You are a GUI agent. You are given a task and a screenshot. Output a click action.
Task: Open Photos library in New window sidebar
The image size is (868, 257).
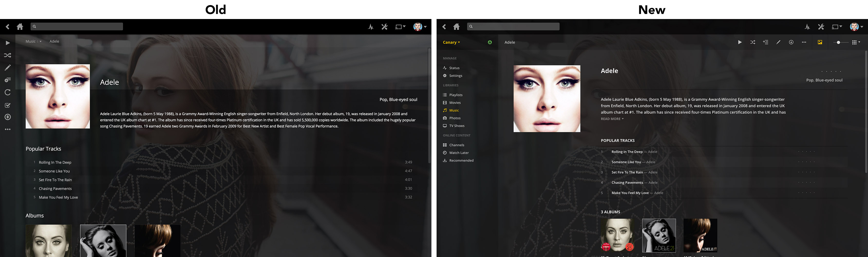pyautogui.click(x=451, y=118)
